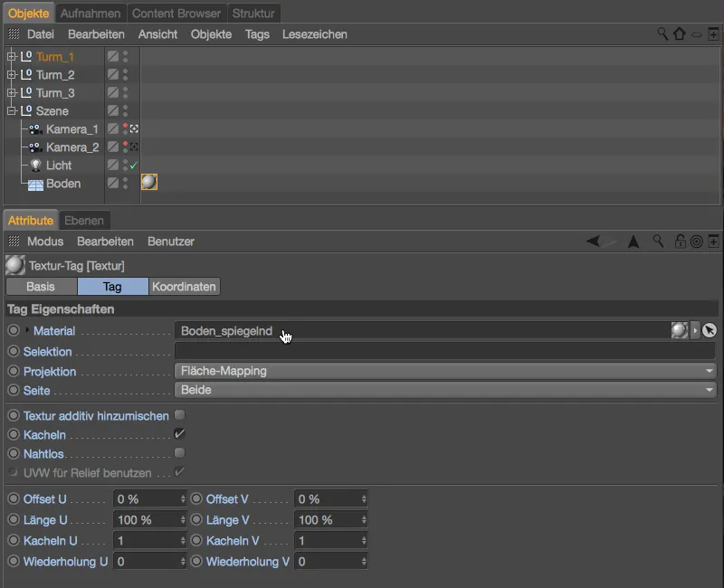724x588 pixels.
Task: Click picker cursor icon beside Material field
Action: 710,330
